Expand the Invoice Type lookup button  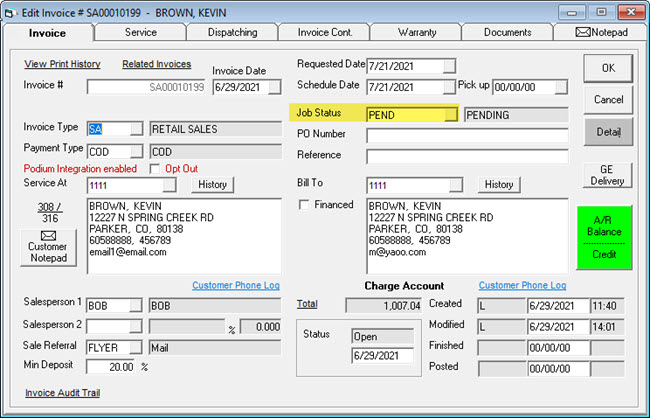(136, 129)
